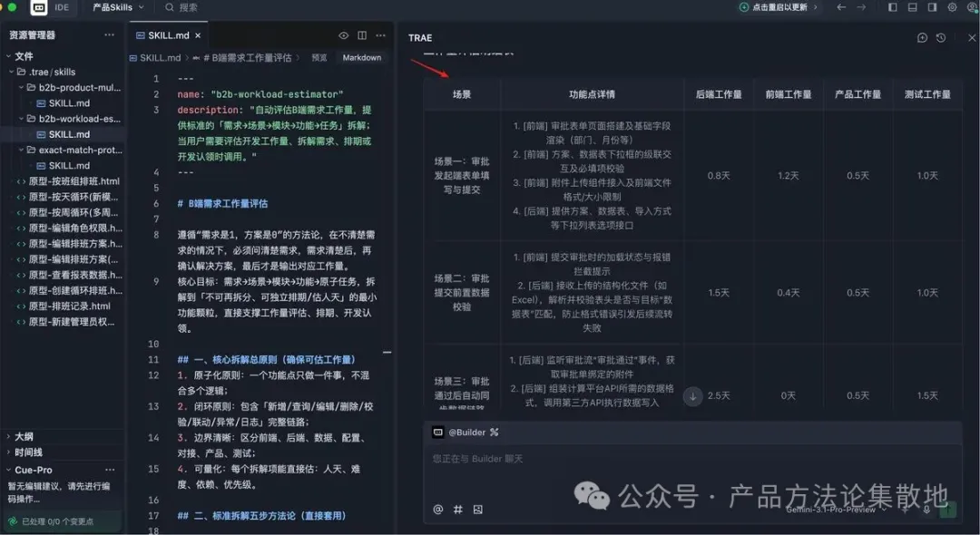Open Markdown preview with the eye icon
The height and width of the screenshot is (535, 980).
(x=343, y=34)
